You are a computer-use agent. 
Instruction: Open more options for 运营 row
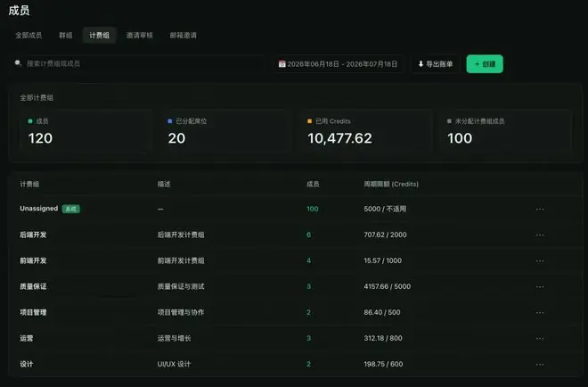click(540, 338)
